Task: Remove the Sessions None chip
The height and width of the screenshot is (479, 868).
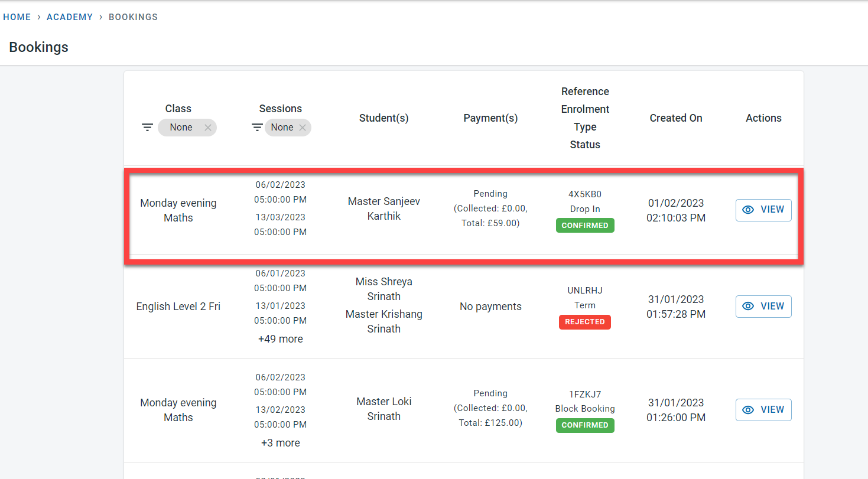Action: point(303,128)
